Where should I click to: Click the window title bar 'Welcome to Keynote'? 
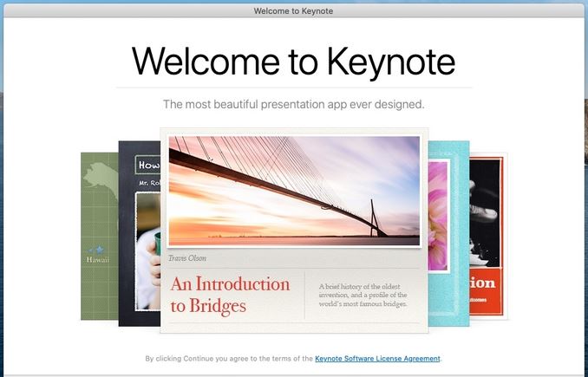click(294, 11)
